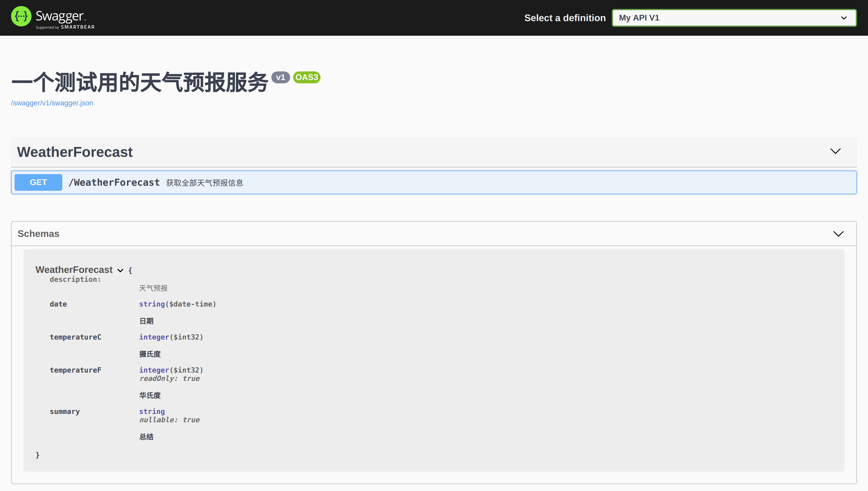
Task: Click the operation summary 获取全部天气预报信息
Action: [x=205, y=183]
